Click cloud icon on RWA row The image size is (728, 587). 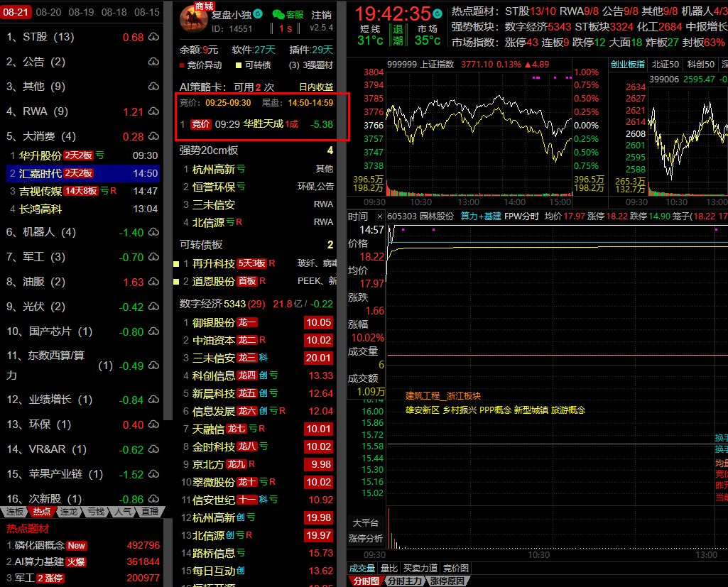click(153, 111)
